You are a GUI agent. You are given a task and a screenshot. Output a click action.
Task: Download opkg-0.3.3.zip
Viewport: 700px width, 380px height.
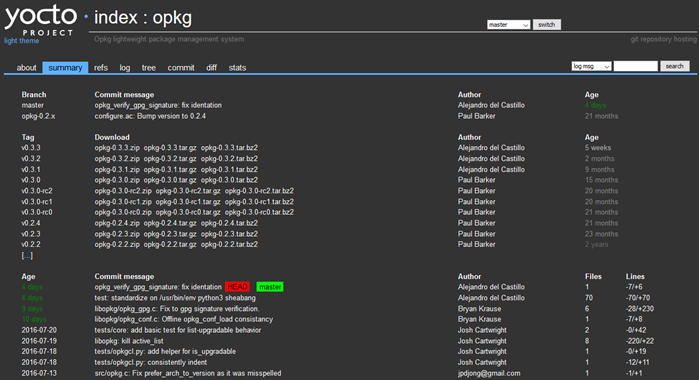117,148
